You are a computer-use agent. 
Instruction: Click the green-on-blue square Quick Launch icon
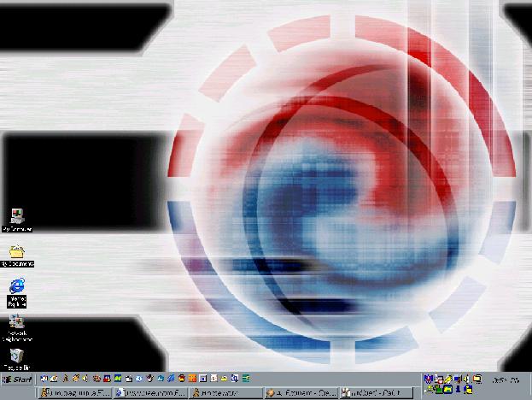[118, 379]
